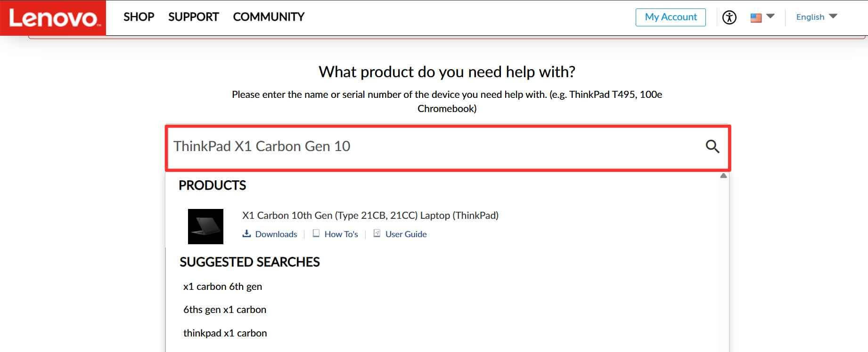Click the How To's icon

[316, 233]
